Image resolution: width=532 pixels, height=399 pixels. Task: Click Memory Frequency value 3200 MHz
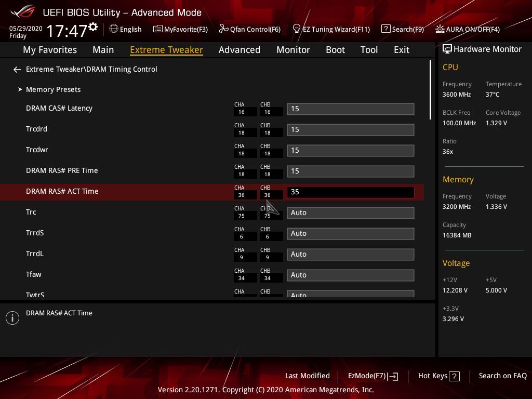click(456, 207)
